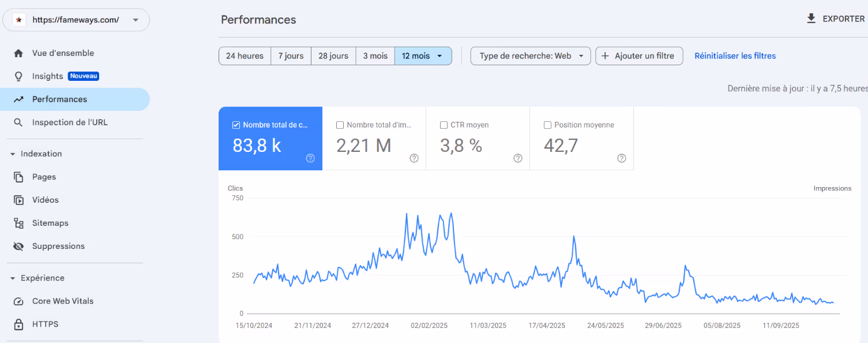Image resolution: width=868 pixels, height=343 pixels.
Task: Click the 15/10/2024 x-axis date label
Action: coord(254,326)
